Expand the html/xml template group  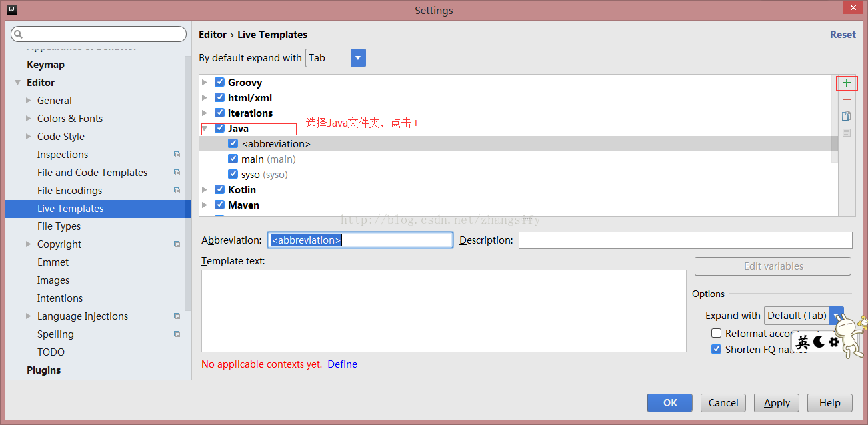(x=205, y=98)
